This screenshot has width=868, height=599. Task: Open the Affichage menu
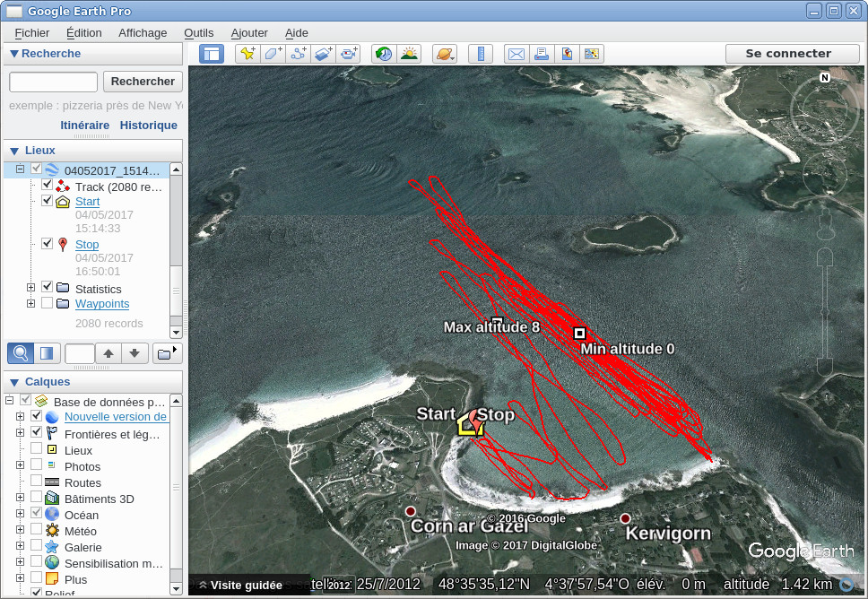(x=143, y=32)
